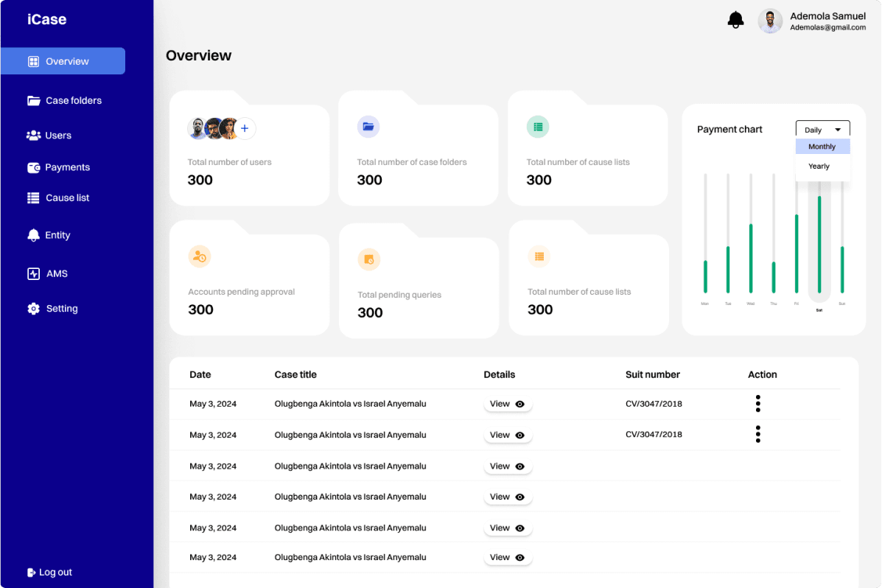Click the AMS sidebar icon
The height and width of the screenshot is (588, 882).
point(34,273)
